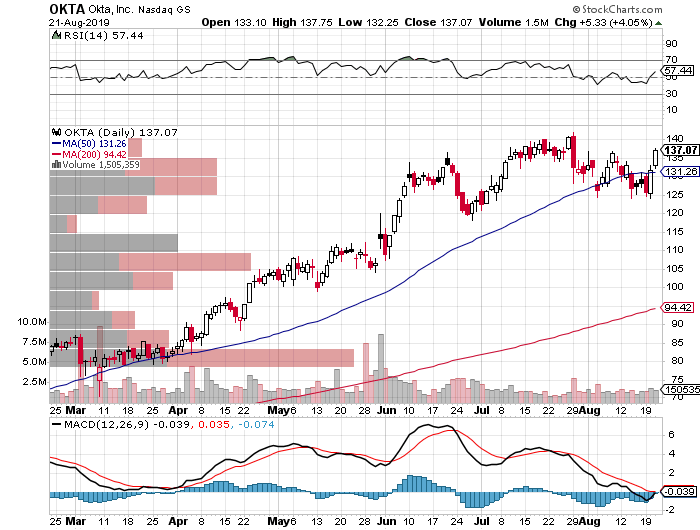
Task: Click the 'Volume 1.5M' header value
Action: (513, 22)
